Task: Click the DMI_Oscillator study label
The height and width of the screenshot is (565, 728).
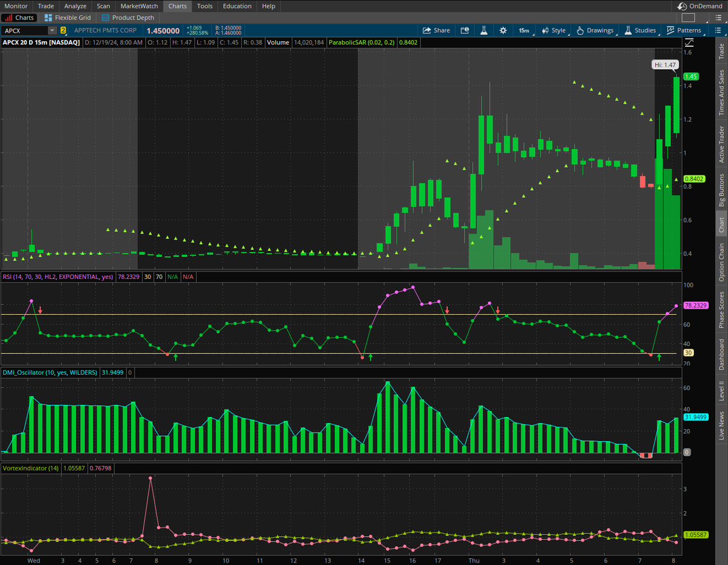Action: point(50,373)
